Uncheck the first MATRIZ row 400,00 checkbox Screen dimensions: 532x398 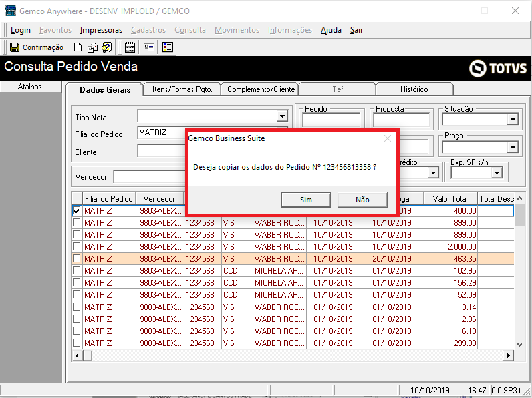[77, 211]
